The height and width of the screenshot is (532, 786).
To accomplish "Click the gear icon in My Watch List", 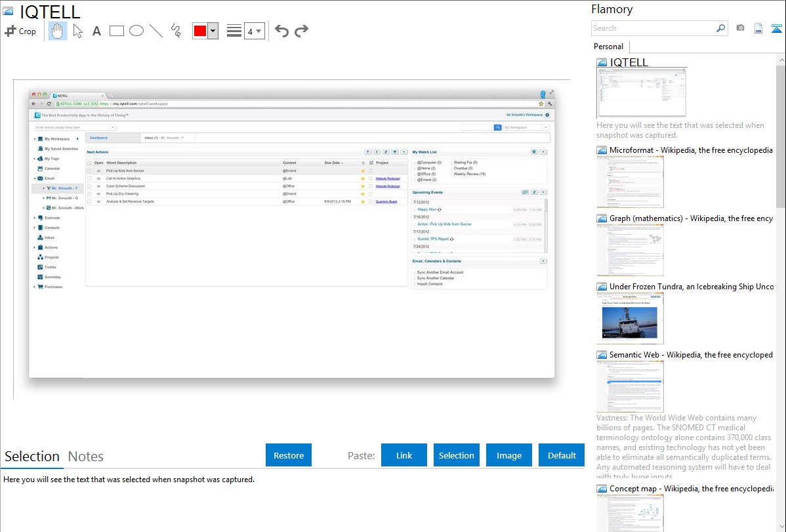I will [x=534, y=152].
